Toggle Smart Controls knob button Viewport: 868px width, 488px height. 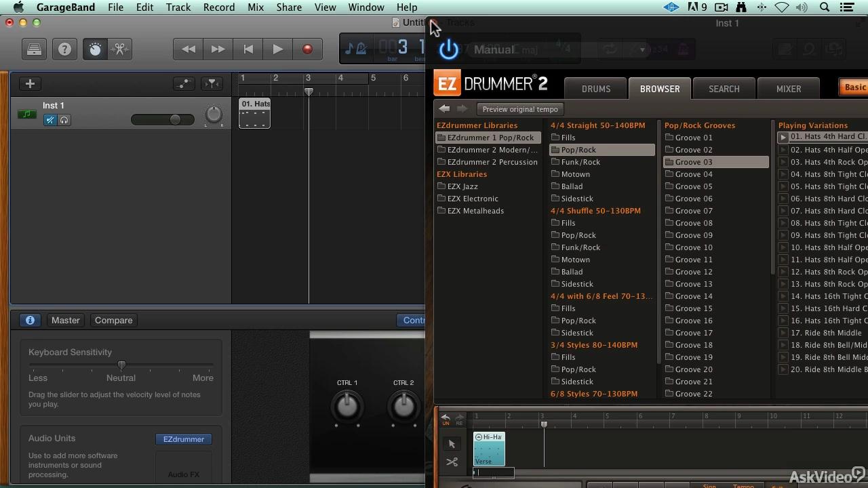(95, 49)
